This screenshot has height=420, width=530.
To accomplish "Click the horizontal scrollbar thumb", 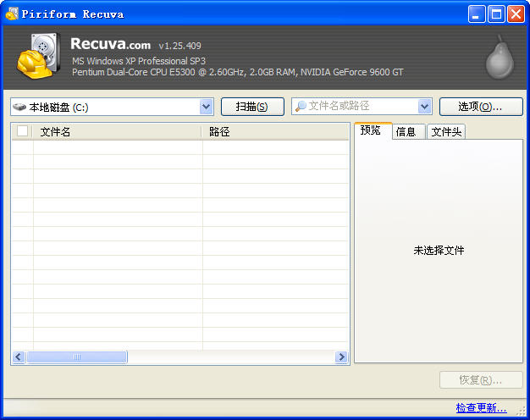I will [x=76, y=357].
